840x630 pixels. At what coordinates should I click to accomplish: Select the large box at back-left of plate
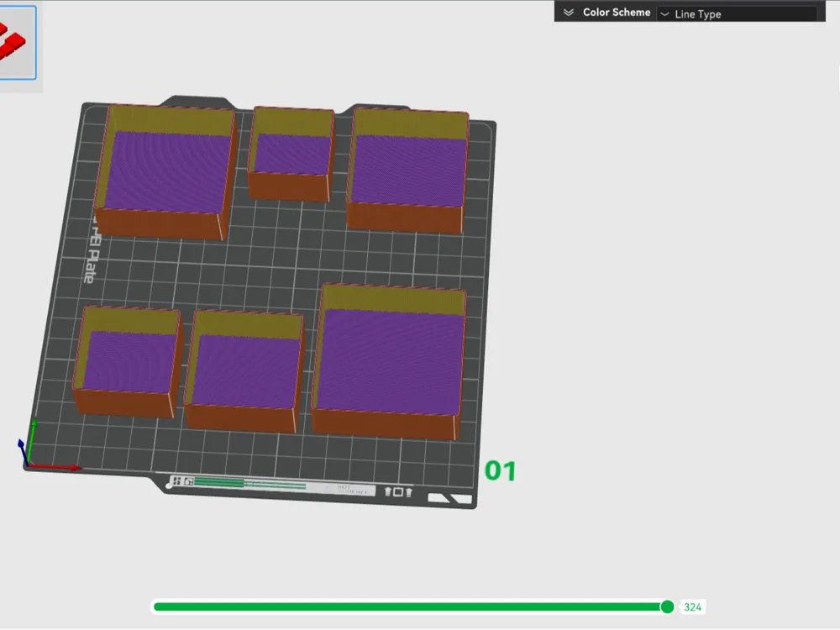pos(166,171)
